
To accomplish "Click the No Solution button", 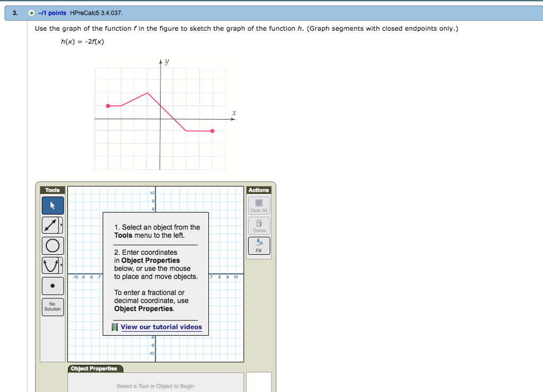I will point(52,307).
